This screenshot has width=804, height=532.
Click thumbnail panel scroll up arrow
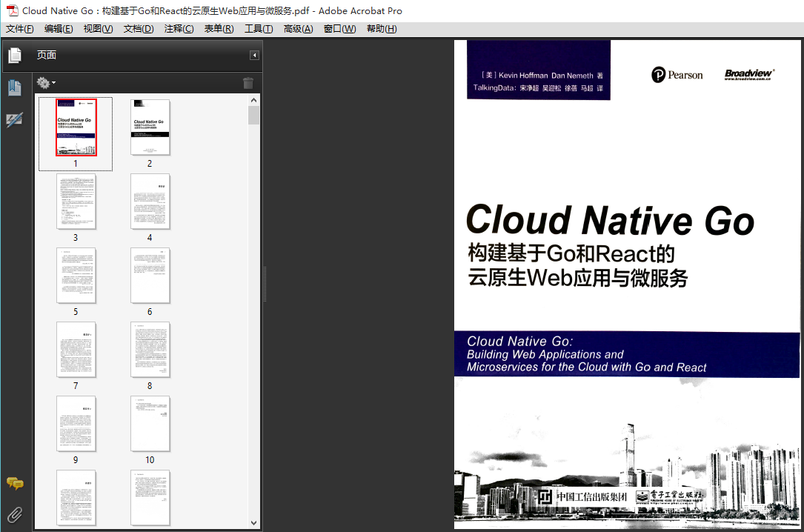254,100
